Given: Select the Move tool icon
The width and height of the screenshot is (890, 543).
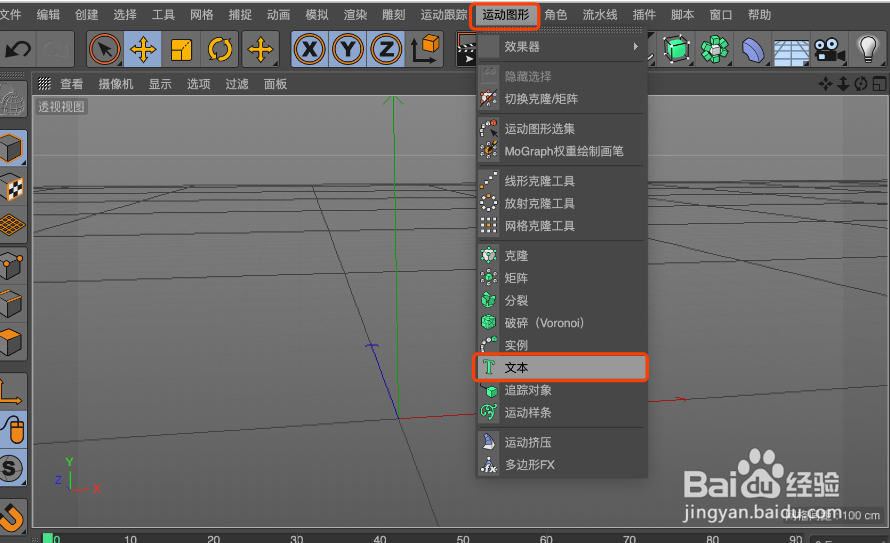Looking at the screenshot, I should [143, 49].
